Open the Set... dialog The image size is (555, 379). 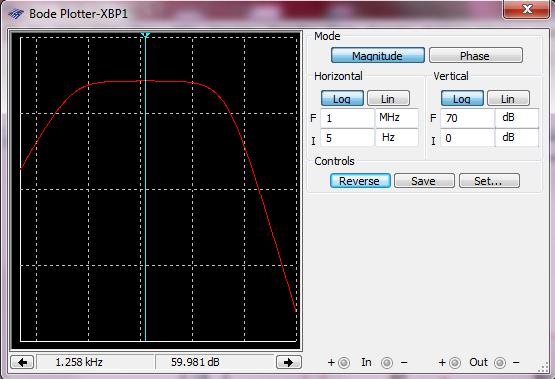click(x=489, y=181)
